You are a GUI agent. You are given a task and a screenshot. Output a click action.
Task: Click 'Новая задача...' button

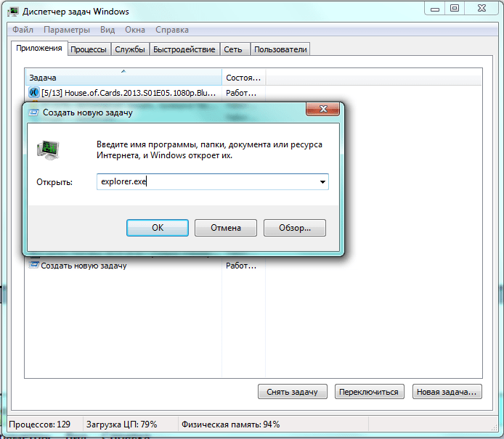tap(447, 392)
